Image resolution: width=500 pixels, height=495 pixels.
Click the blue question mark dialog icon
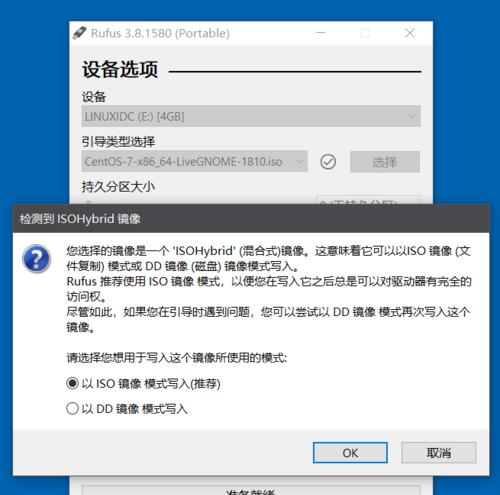pyautogui.click(x=37, y=259)
